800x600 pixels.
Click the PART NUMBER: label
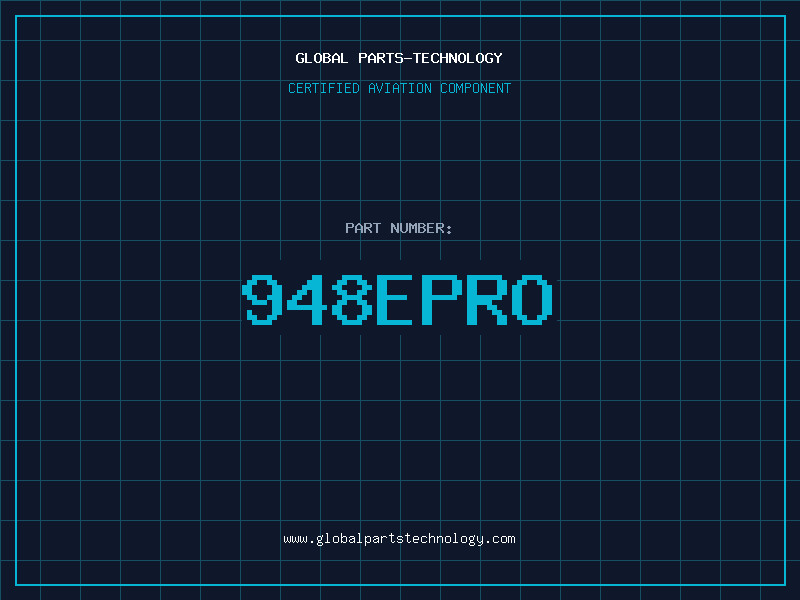399,228
